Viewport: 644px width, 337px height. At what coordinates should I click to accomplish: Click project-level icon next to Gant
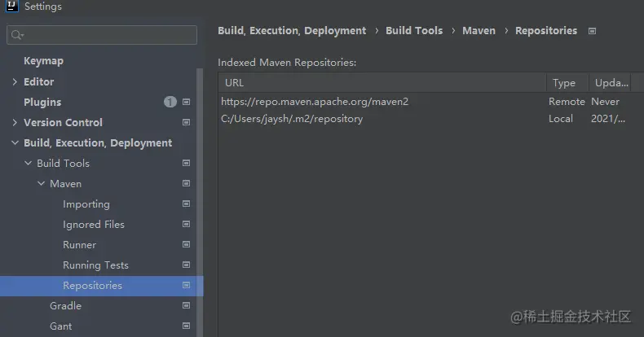coord(186,326)
